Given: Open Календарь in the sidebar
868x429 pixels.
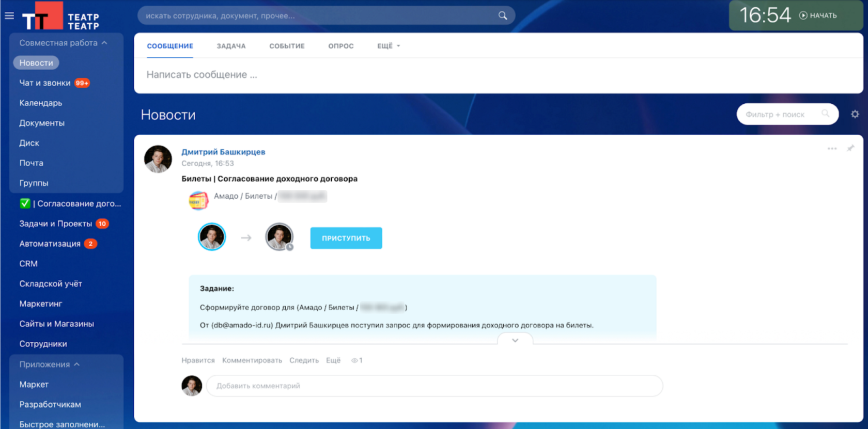Looking at the screenshot, I should [x=41, y=103].
